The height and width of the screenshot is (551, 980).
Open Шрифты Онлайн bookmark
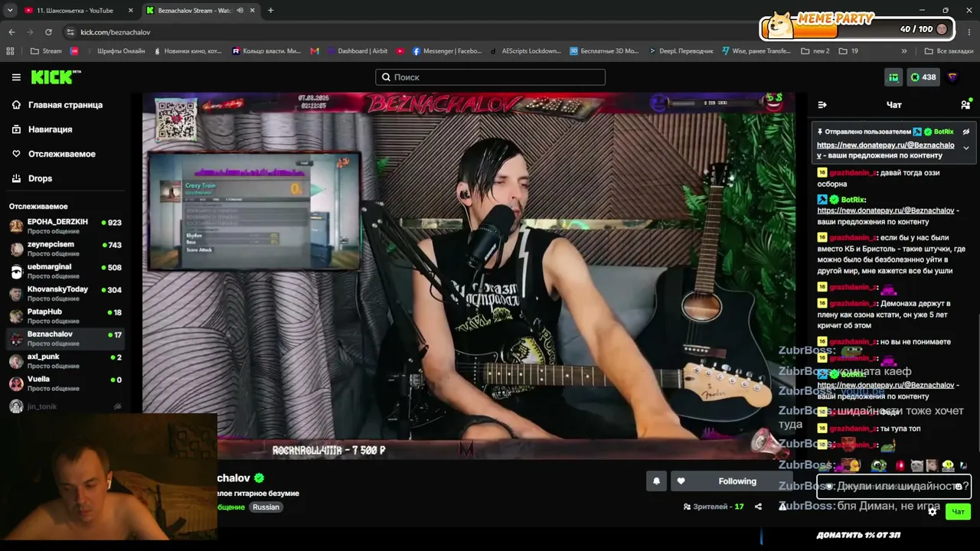tap(115, 51)
